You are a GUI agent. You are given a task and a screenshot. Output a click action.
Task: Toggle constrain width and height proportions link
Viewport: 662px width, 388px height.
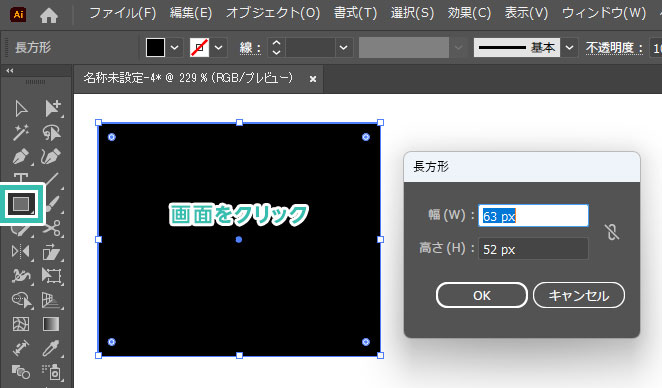click(612, 232)
